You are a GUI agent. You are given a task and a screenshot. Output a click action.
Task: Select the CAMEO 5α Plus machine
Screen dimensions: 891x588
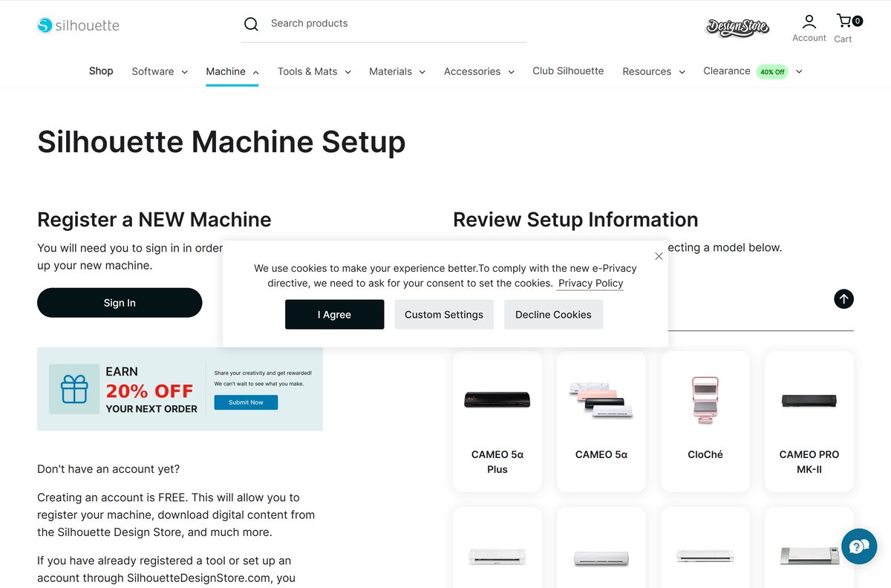[x=497, y=421]
